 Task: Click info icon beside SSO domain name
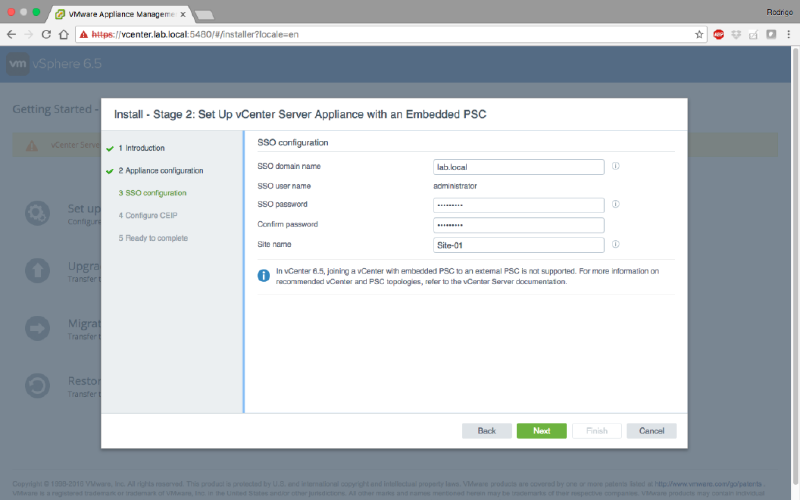616,166
